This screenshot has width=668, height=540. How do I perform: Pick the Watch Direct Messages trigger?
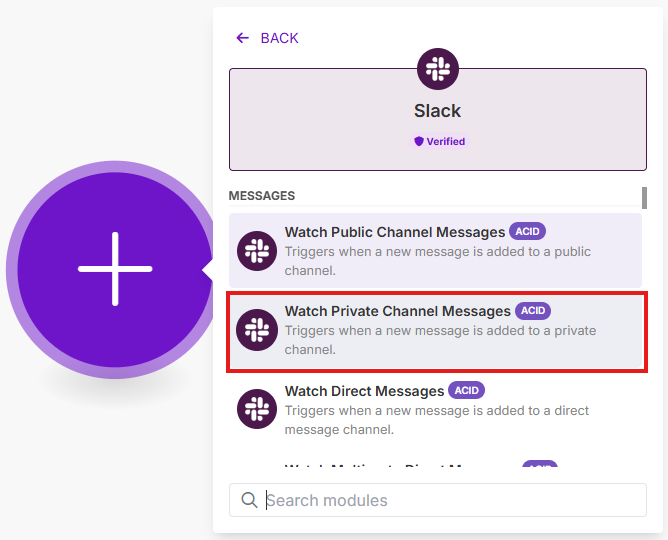click(364, 391)
